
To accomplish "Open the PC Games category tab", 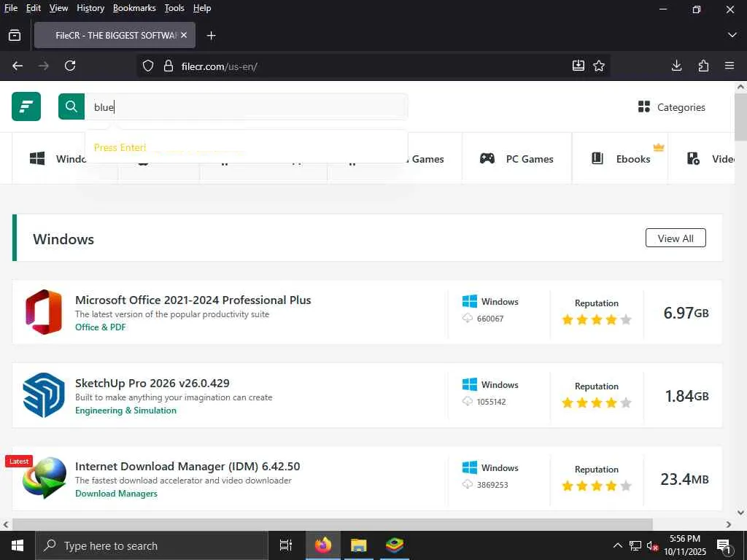I will (x=517, y=158).
